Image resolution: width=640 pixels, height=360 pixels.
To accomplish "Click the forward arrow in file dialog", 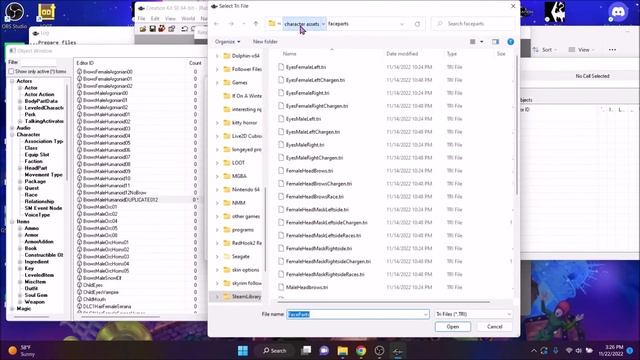I will pyautogui.click(x=231, y=24).
